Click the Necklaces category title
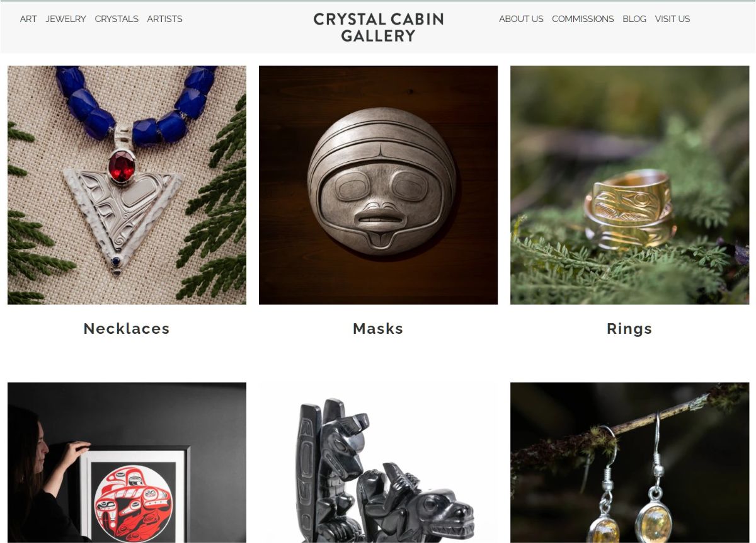 coord(127,328)
